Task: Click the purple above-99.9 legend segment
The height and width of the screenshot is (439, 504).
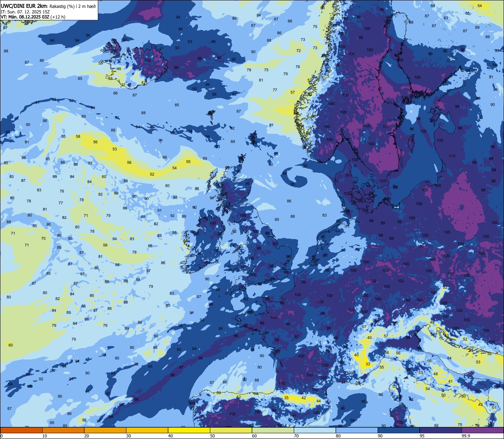Action: [482, 430]
